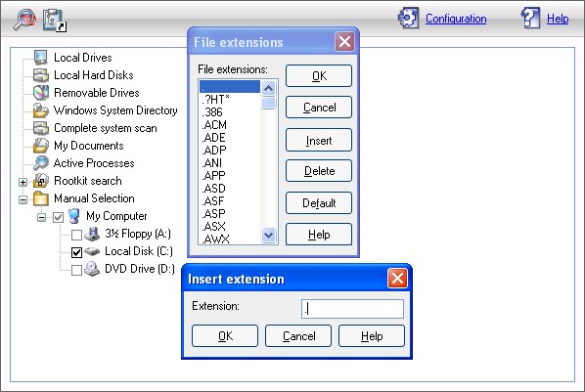The height and width of the screenshot is (392, 585).
Task: Click the extension list scroll down arrow
Action: (269, 235)
